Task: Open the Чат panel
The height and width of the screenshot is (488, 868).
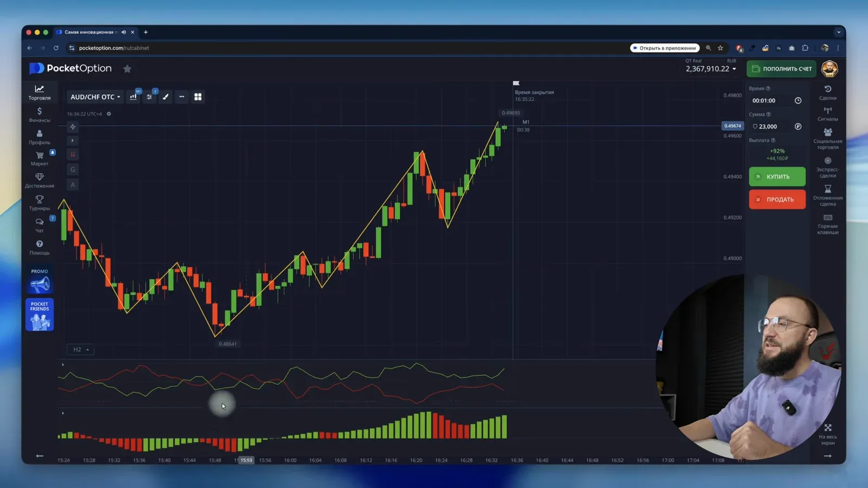Action: click(x=39, y=226)
